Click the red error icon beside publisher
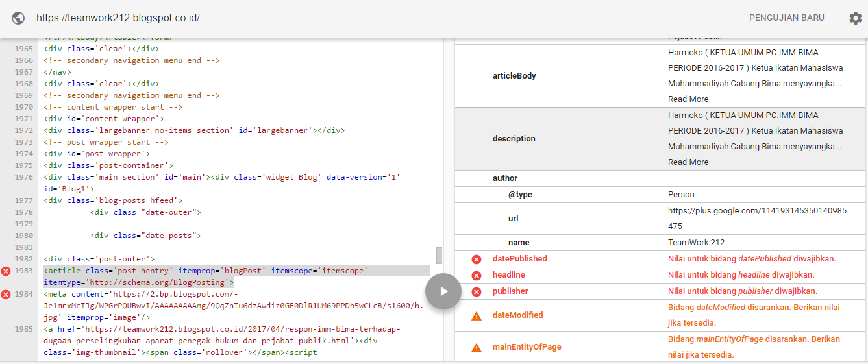The image size is (868, 364). (x=476, y=292)
